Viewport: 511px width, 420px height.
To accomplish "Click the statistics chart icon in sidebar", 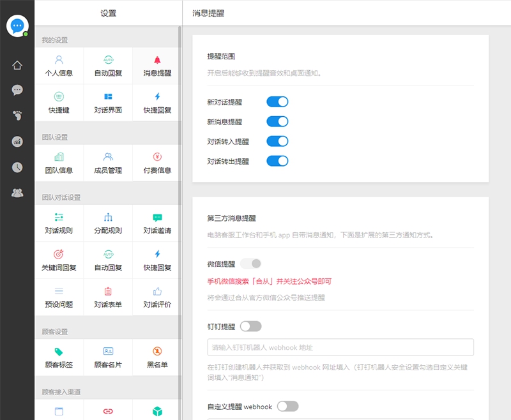I will (x=17, y=140).
